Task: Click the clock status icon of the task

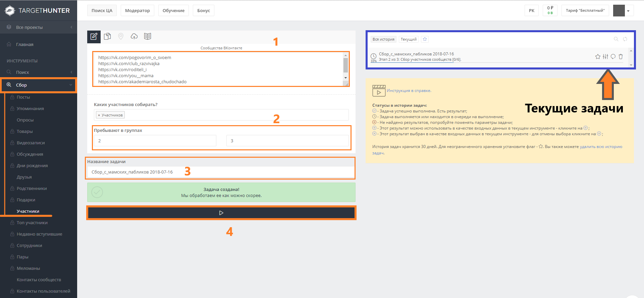Action: point(373,56)
